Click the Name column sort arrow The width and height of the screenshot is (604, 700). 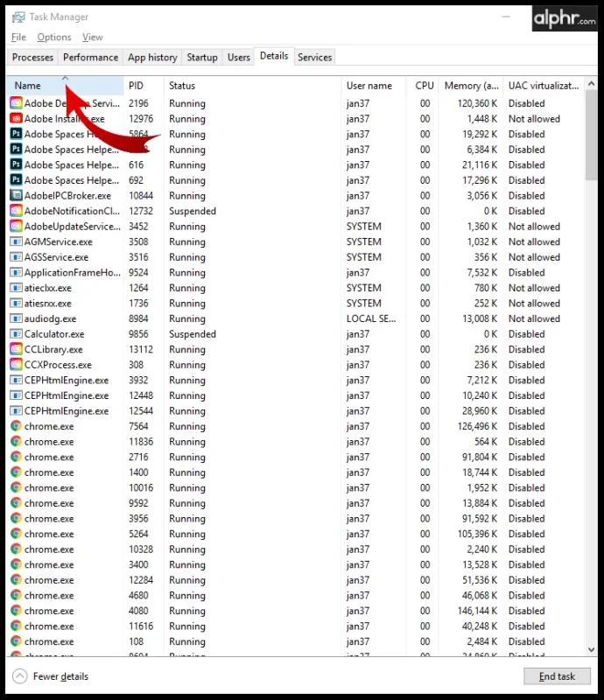tap(66, 78)
